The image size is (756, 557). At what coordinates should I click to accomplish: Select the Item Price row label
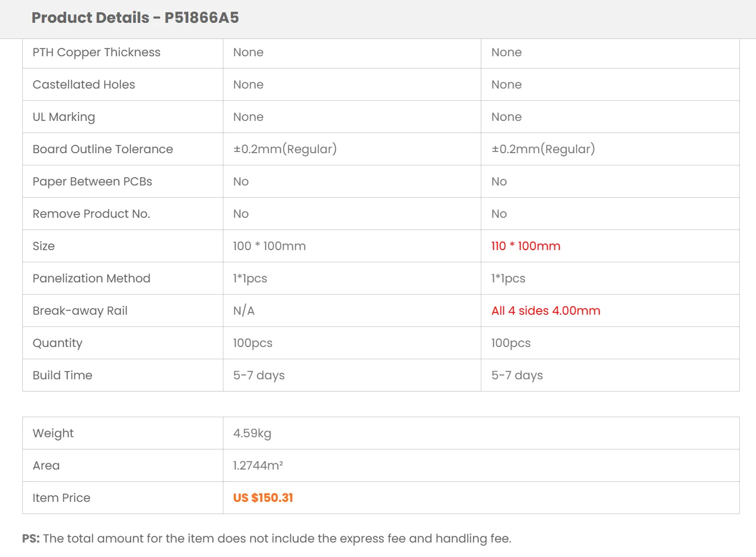tap(61, 498)
